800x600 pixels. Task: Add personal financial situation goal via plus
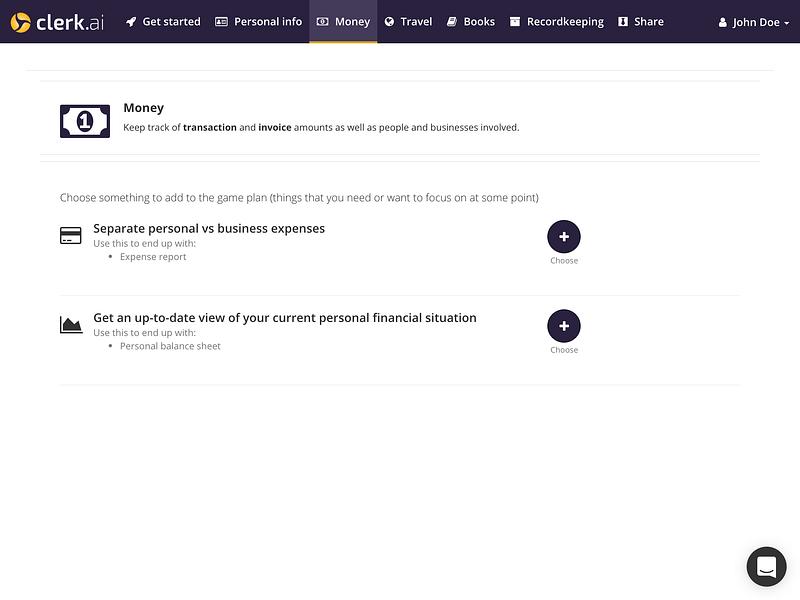coord(564,326)
